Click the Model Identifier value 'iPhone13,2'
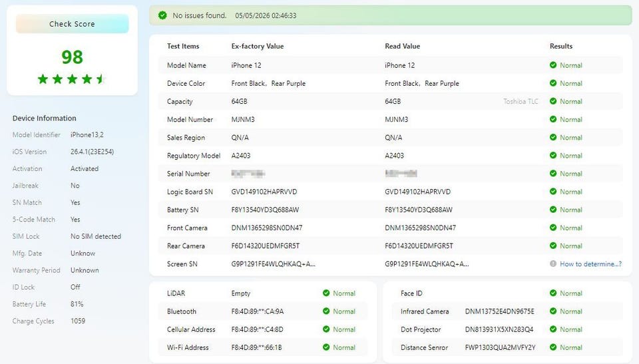639x364 pixels. point(87,134)
